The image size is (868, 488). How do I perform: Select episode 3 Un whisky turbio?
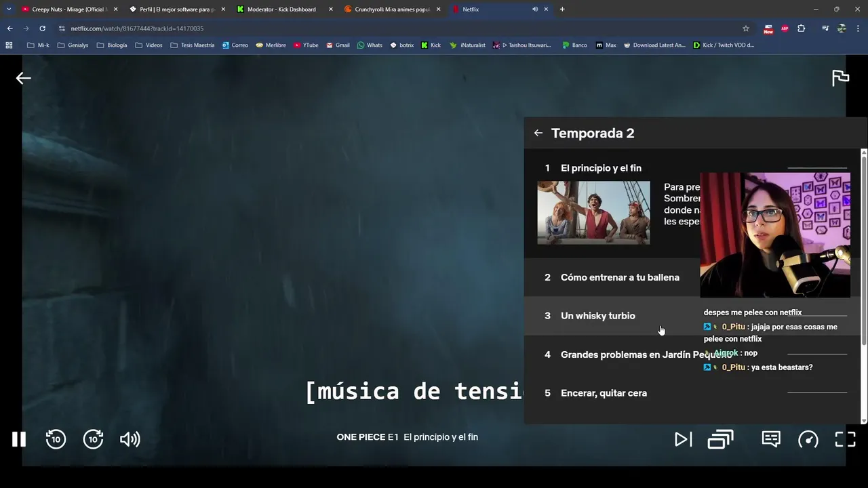[692, 316]
